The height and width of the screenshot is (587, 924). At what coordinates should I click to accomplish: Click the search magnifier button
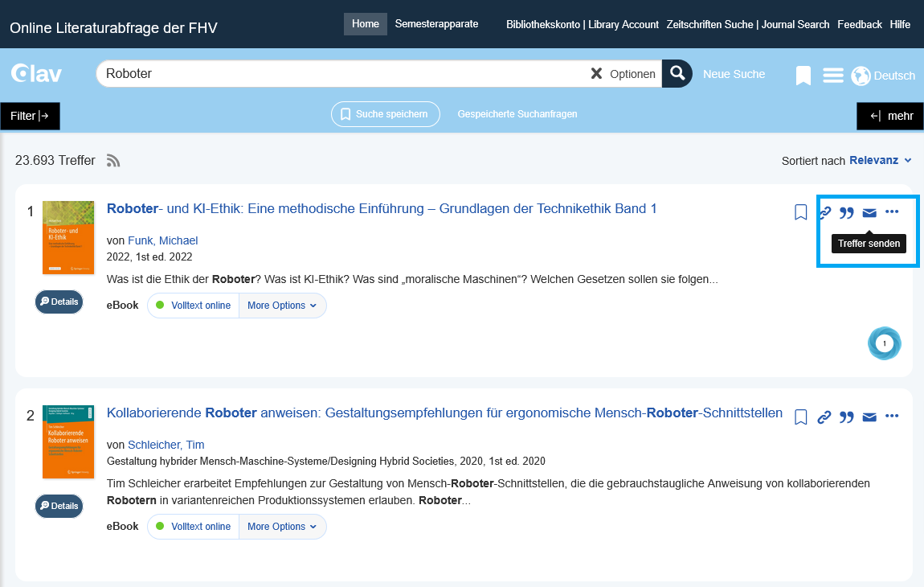point(677,74)
